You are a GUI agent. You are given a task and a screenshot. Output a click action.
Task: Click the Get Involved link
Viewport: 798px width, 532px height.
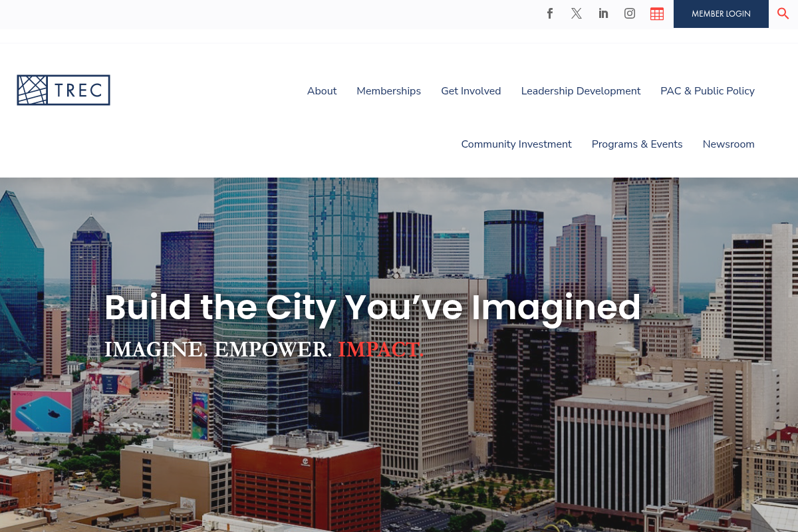[471, 91]
